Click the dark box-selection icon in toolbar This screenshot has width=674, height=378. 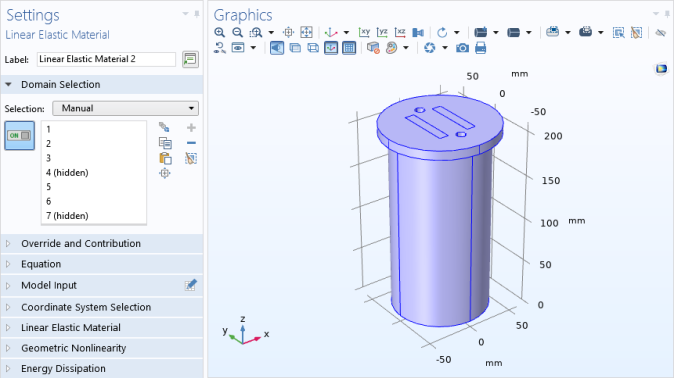[585, 32]
